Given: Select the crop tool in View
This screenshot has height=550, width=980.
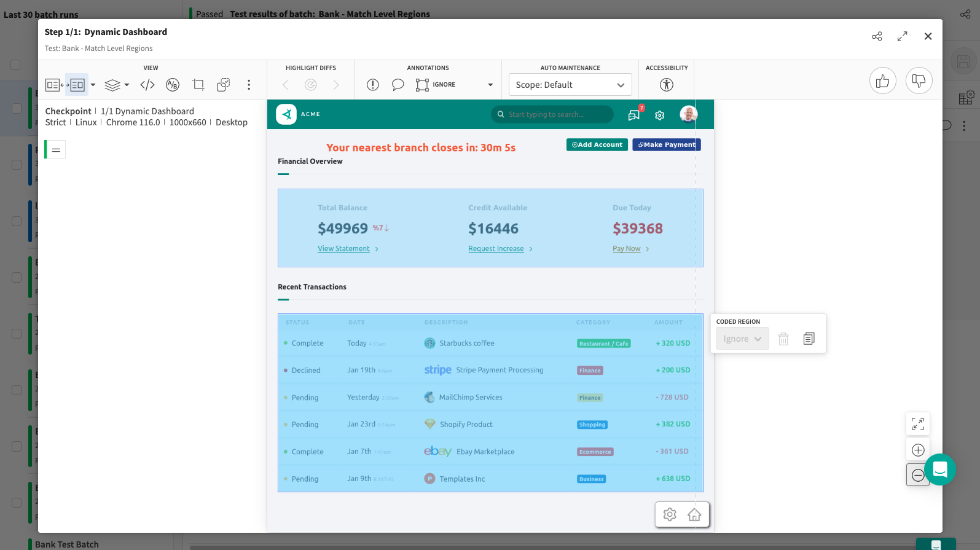Looking at the screenshot, I should 198,85.
